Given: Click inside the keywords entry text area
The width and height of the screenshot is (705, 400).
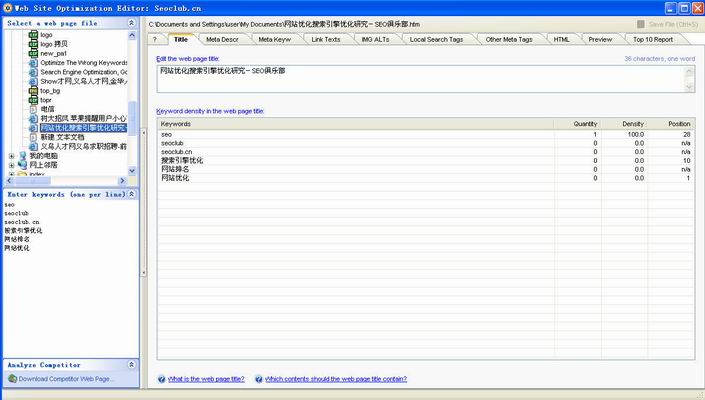Looking at the screenshot, I should 71,279.
